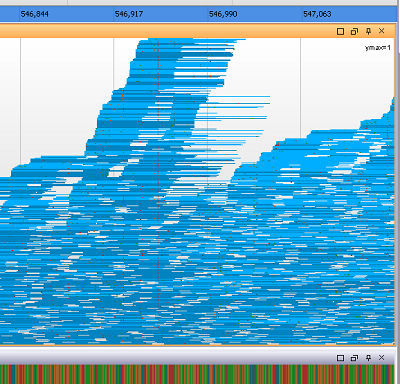
Task: Select the long thin reads extending past 546,990
Action: point(237,117)
